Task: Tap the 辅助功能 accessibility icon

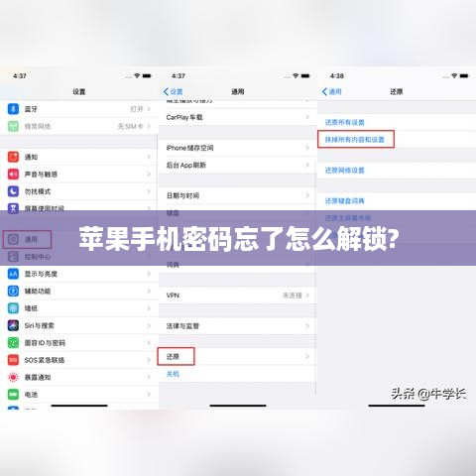Action: click(13, 291)
